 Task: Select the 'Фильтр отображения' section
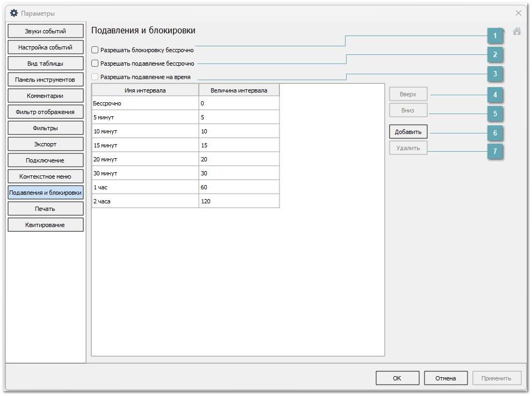46,112
